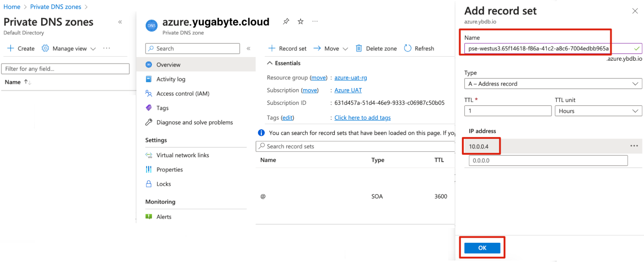Click the Search record sets field
Image resolution: width=644 pixels, height=262 pixels.
[355, 146]
